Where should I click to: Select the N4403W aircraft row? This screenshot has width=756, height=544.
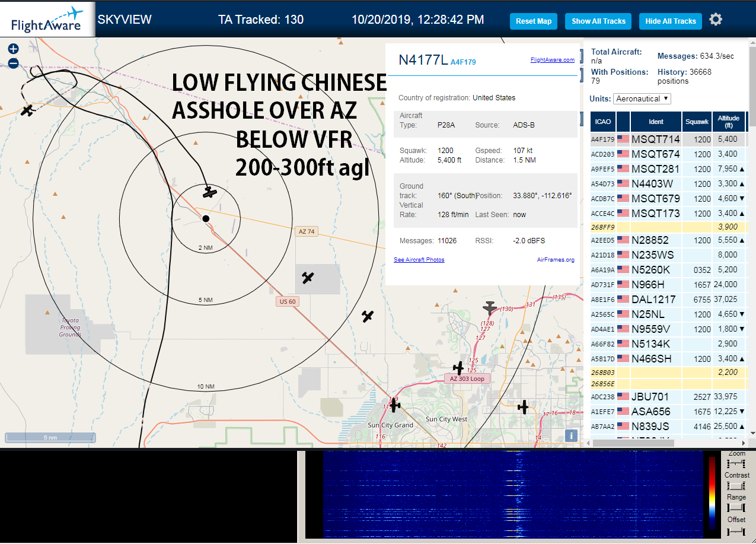[x=668, y=184]
